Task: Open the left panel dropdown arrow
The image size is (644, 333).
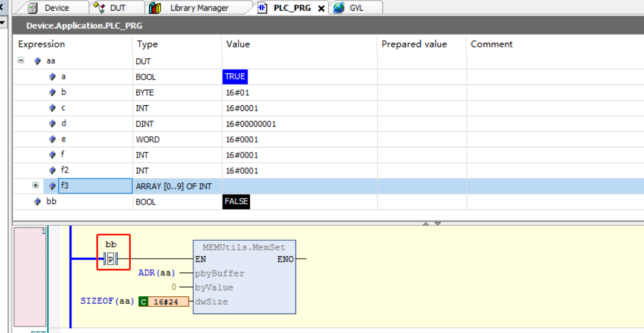Action: pyautogui.click(x=2, y=22)
